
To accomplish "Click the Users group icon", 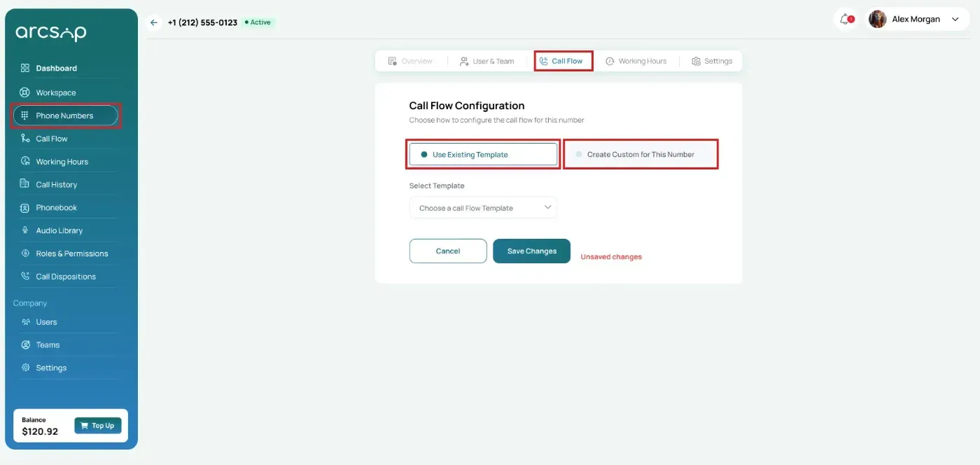I will pos(25,322).
